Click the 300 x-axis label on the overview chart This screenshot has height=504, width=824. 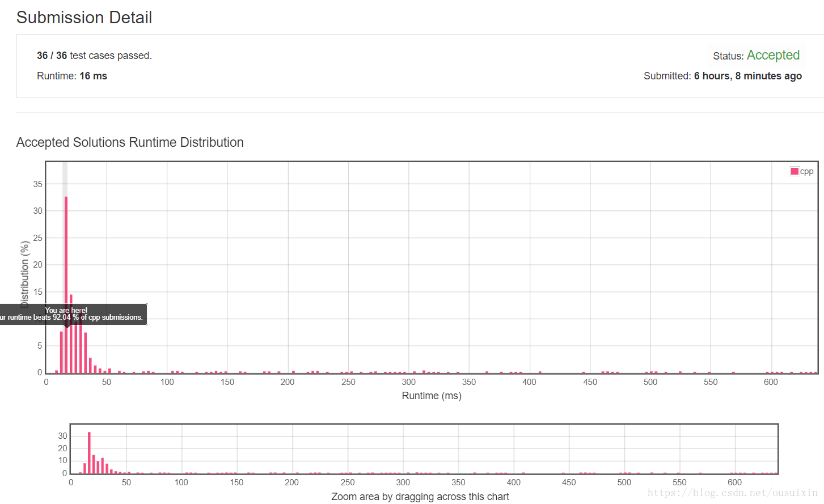tap(403, 482)
